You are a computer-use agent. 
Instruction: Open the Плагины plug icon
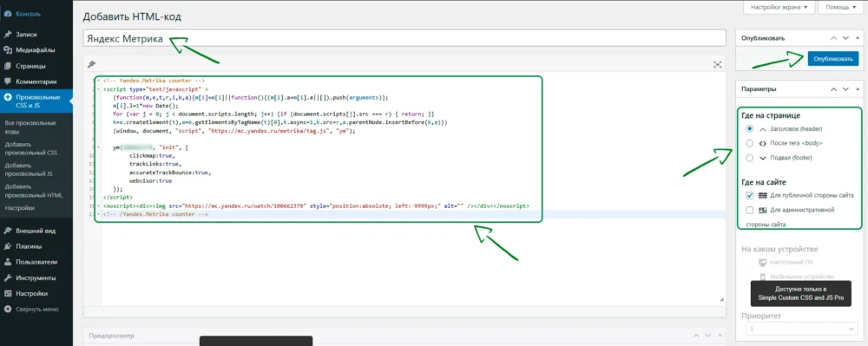8,246
